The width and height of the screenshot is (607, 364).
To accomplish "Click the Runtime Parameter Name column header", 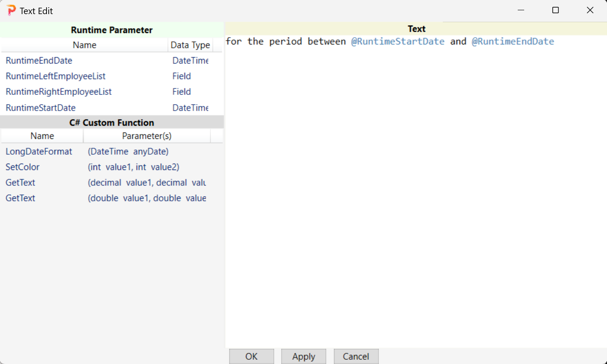I will tap(85, 45).
